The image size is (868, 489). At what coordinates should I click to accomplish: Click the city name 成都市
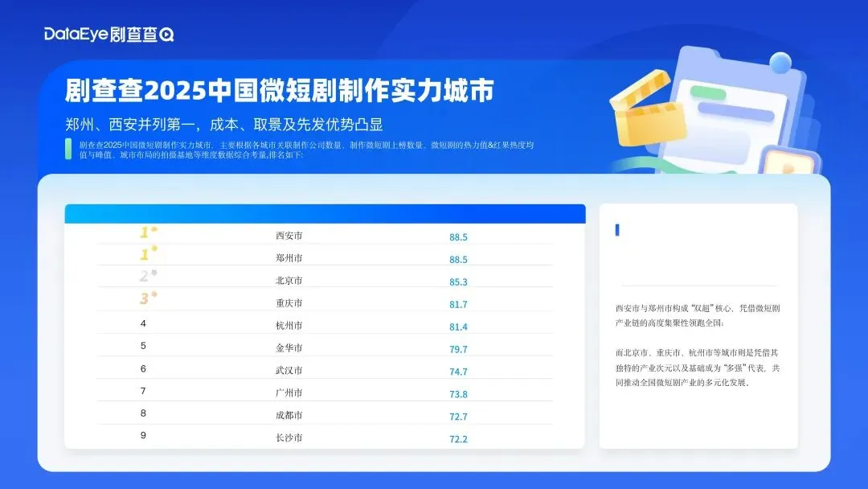click(x=289, y=415)
